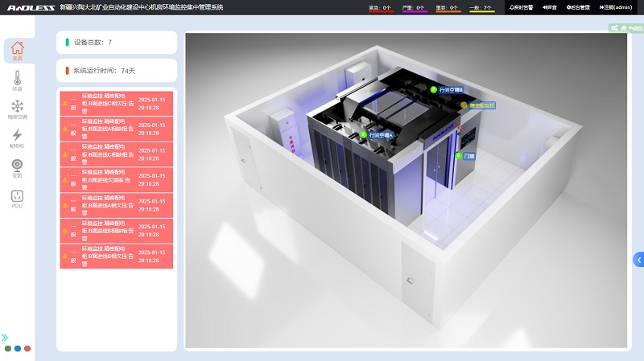Click the 紧急 alarm count indicator
The height and width of the screenshot is (361, 644).
click(x=380, y=7)
